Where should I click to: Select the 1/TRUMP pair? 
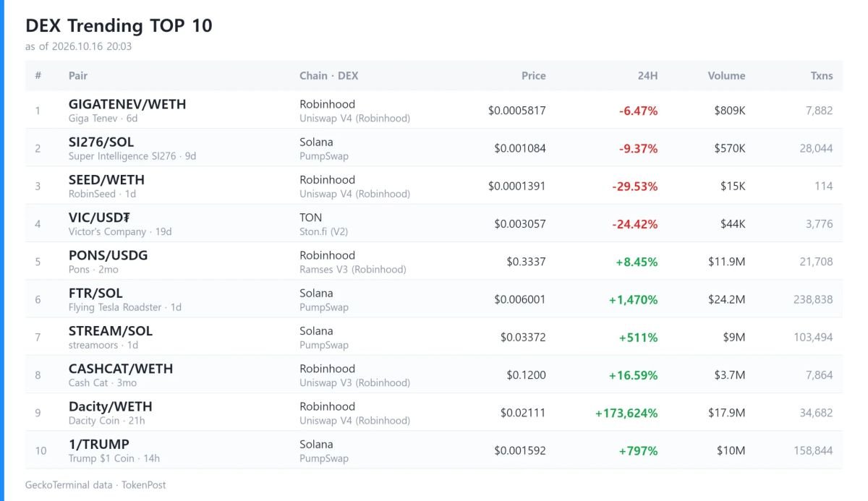pyautogui.click(x=99, y=444)
